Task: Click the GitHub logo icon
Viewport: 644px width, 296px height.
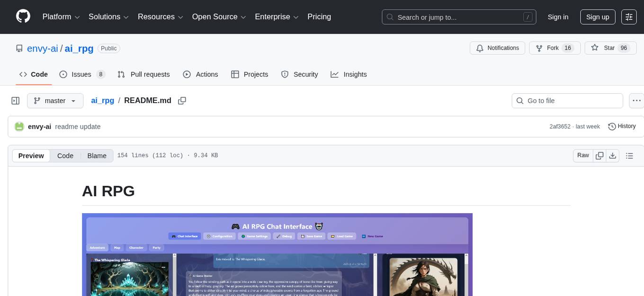Action: tap(23, 17)
